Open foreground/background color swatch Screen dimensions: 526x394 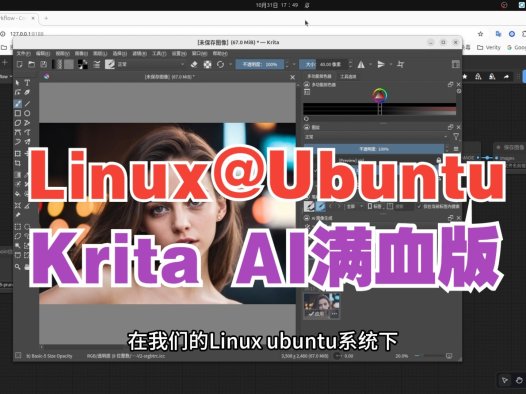83,64
